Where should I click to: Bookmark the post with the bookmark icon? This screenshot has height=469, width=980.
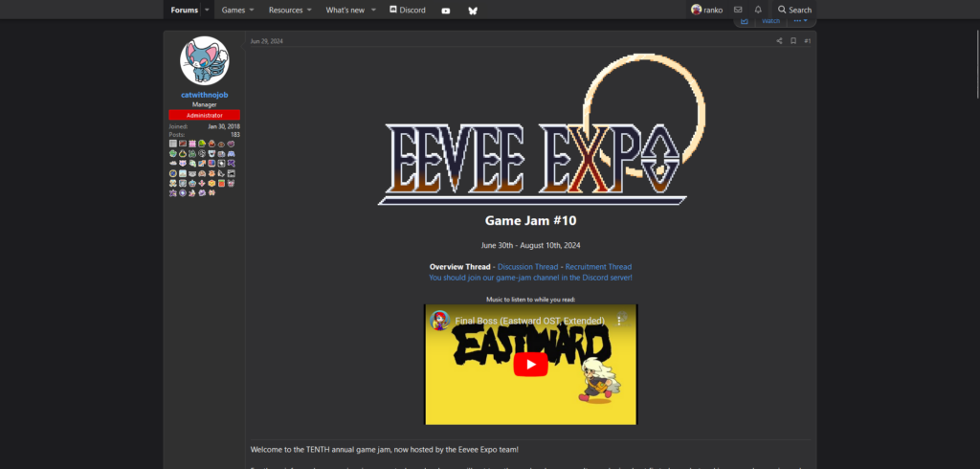pos(793,40)
